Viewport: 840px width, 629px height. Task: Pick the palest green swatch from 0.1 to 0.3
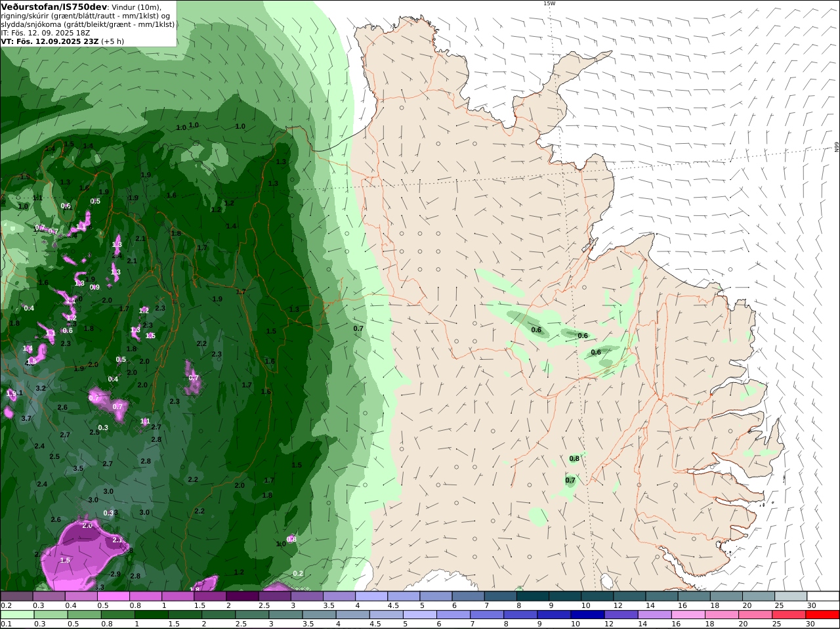click(16, 615)
